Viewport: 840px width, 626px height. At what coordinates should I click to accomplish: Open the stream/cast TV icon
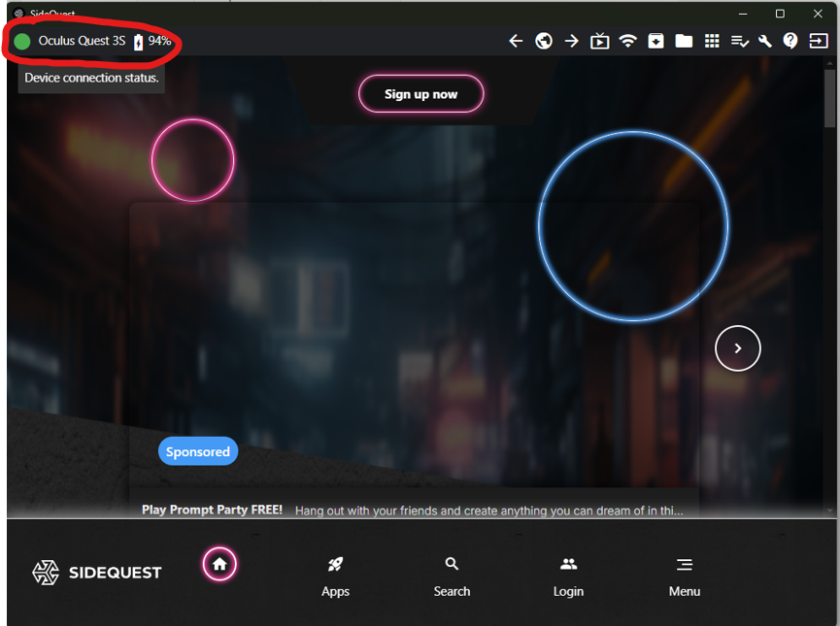pos(599,41)
